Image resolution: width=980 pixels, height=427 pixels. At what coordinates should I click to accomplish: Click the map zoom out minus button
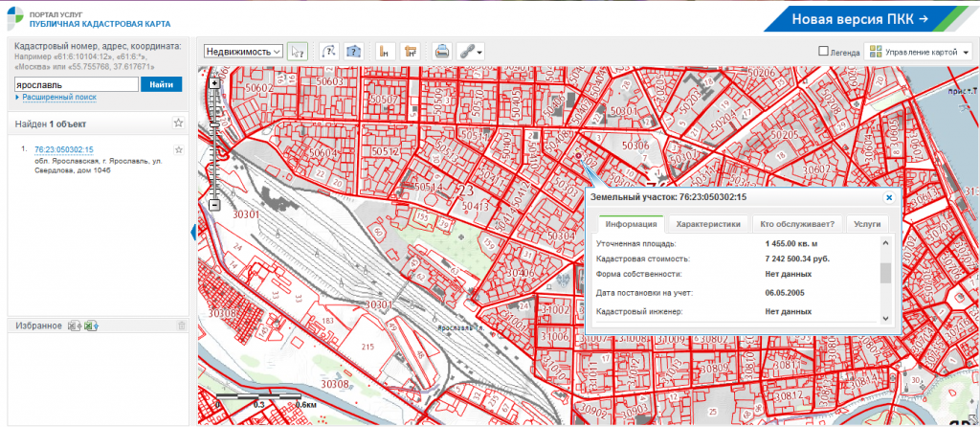(214, 205)
